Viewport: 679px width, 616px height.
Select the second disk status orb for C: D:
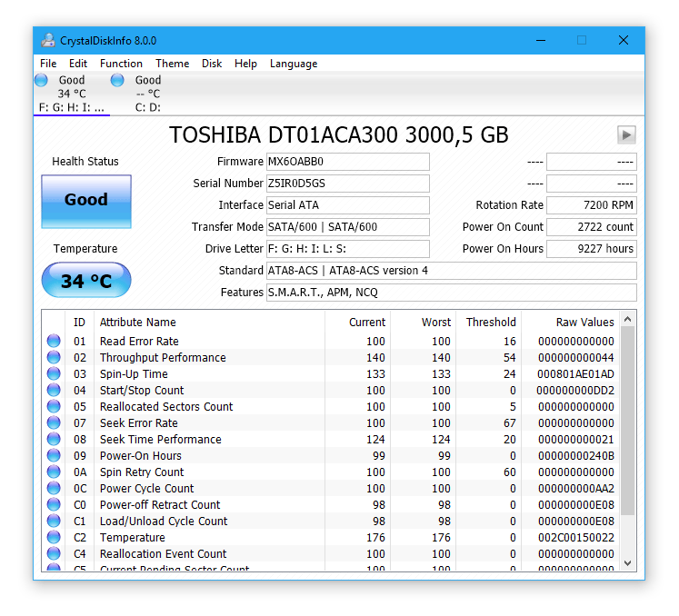pos(117,80)
